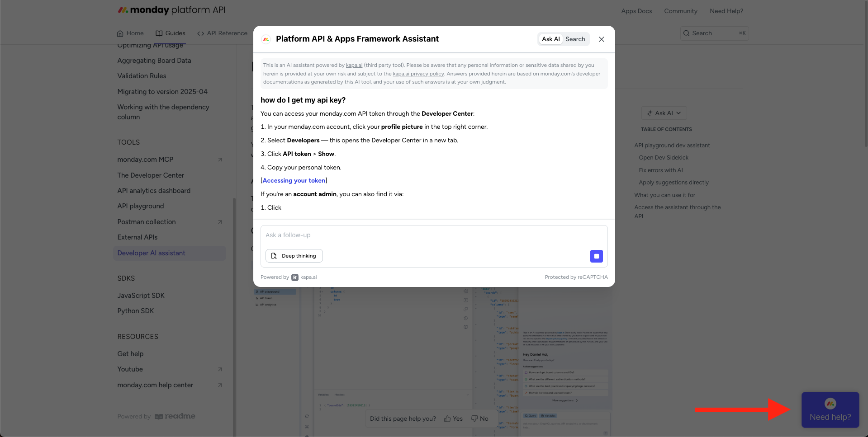This screenshot has width=868, height=437.
Task: Jump to Apply suggestions directly section
Action: click(674, 183)
